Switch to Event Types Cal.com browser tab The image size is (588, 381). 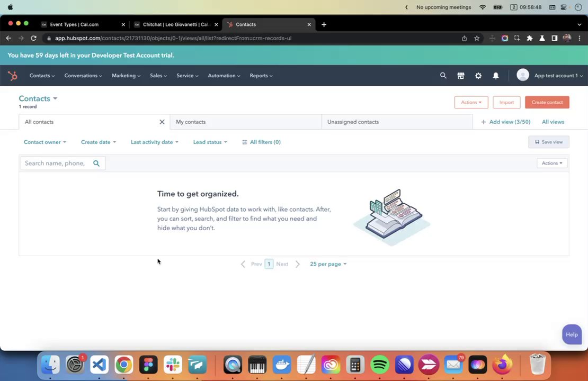83,24
